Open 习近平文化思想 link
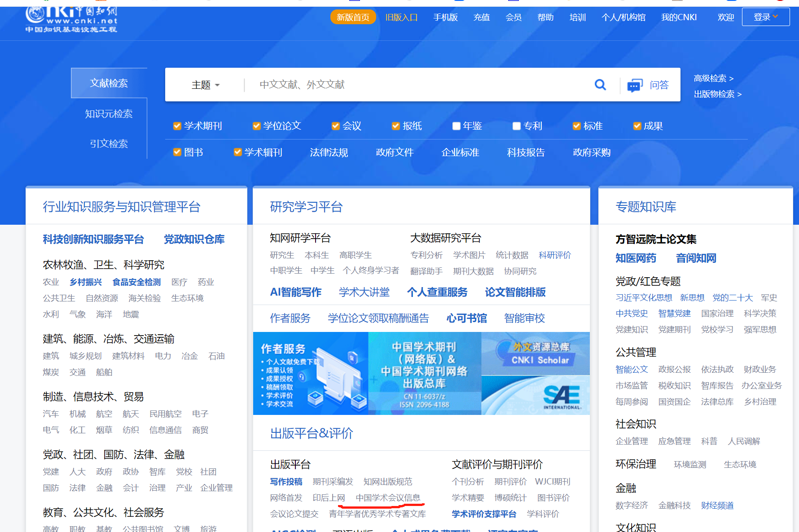799x532 pixels. point(644,297)
